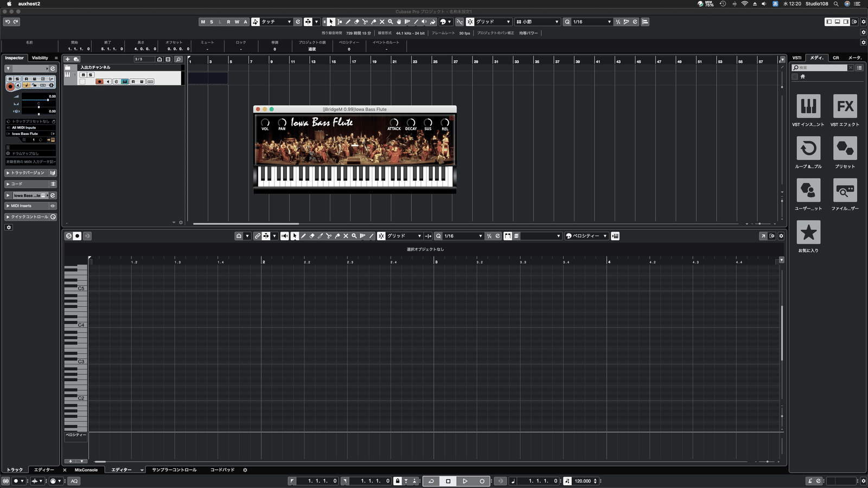This screenshot has width=868, height=488.
Task: Select Eraser tool in key editor toolbar
Action: coord(312,236)
